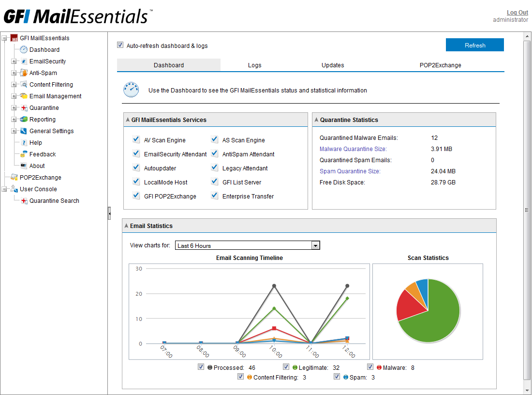Click the General Settings wrench icon
Viewport: 532px width, 395px height.
click(24, 131)
